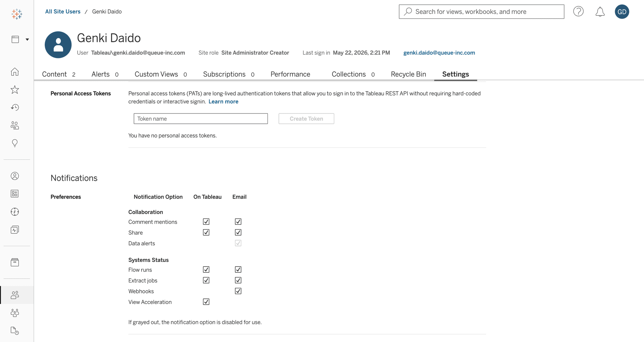This screenshot has width=644, height=342.
Task: Open Explore compass icon
Action: [15, 212]
